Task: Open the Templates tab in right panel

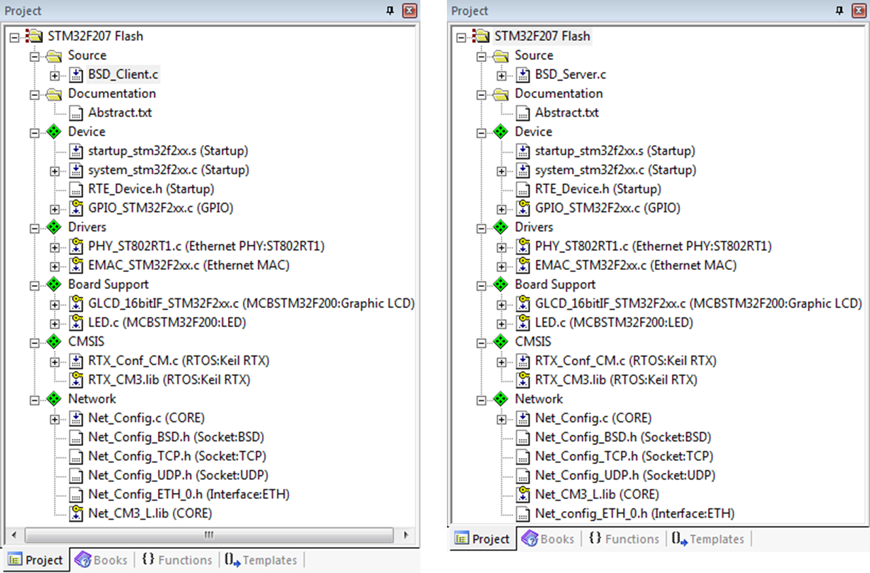Action: 708,539
